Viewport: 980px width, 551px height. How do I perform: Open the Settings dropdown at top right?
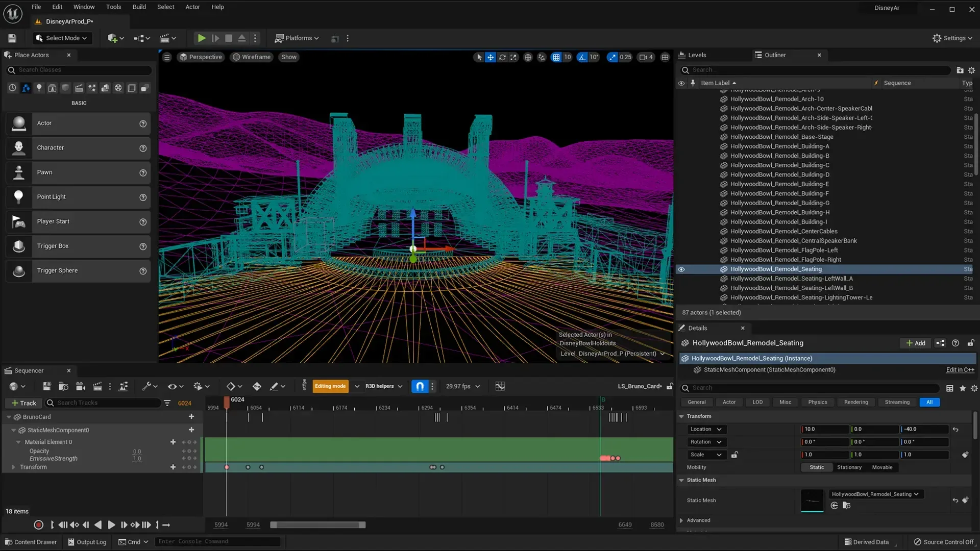click(952, 38)
